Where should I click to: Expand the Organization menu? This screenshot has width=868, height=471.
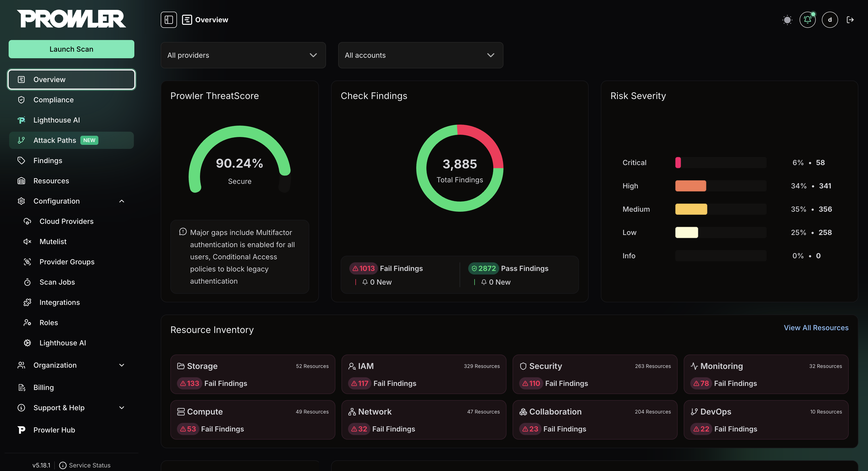(x=122, y=365)
